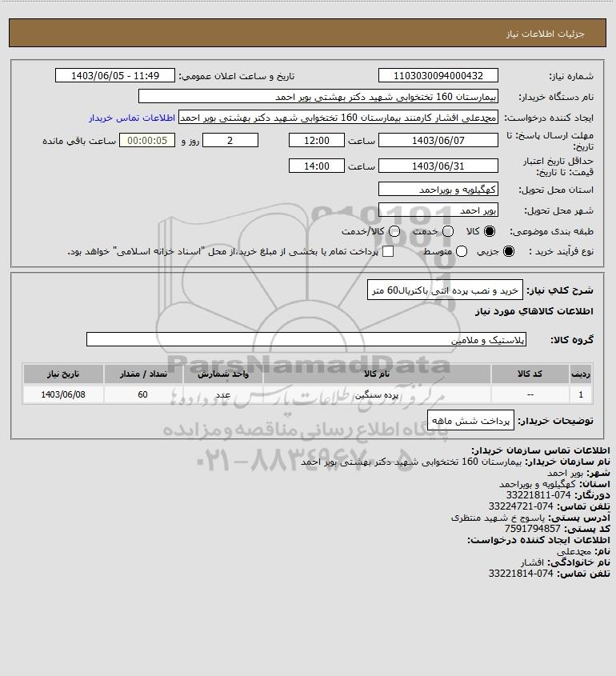This screenshot has width=616, height=676.
Task: Click the واحد شمارش column header
Action: [223, 374]
